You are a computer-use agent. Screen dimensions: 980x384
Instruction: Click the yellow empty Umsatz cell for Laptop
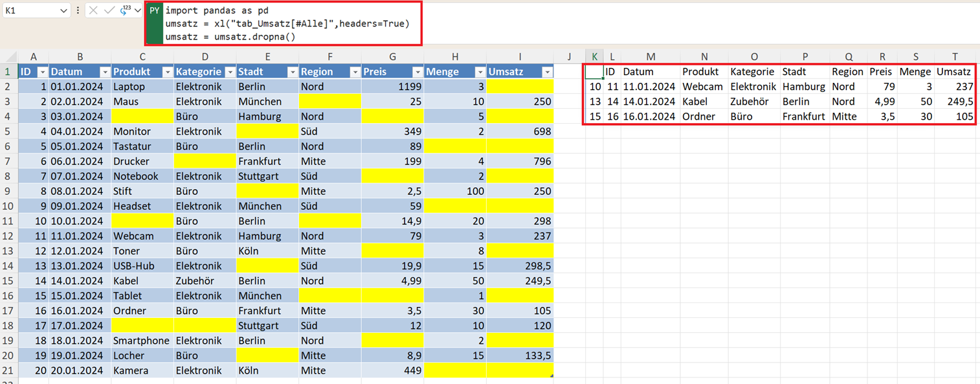pos(520,87)
